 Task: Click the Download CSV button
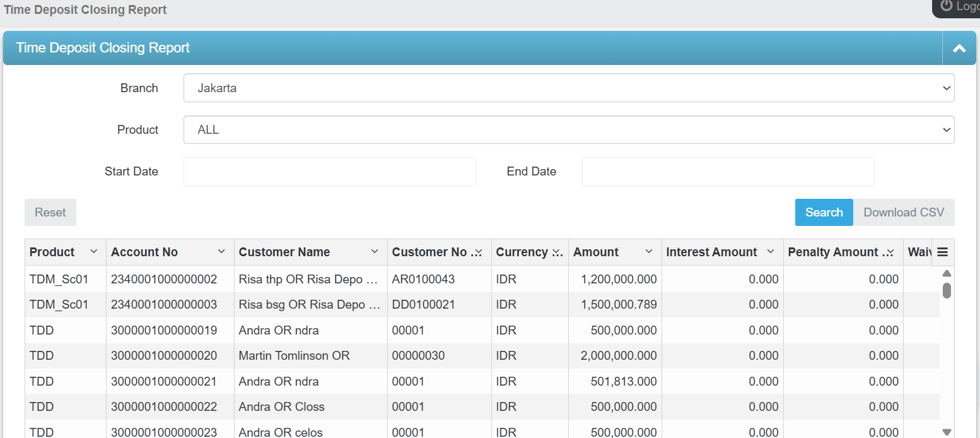904,212
